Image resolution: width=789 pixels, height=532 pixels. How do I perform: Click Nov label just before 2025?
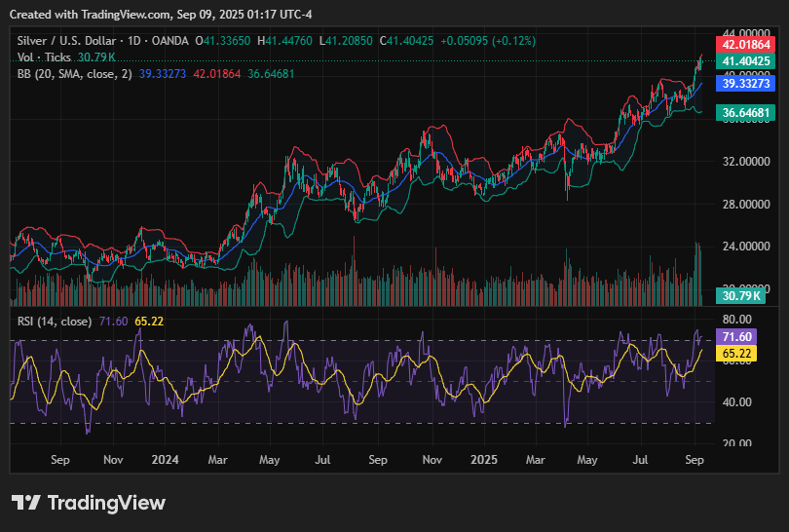point(432,460)
